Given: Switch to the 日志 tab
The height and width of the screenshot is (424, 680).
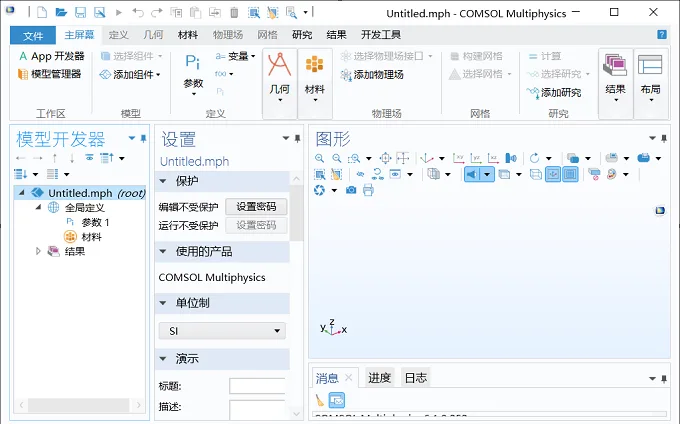Looking at the screenshot, I should (x=415, y=378).
